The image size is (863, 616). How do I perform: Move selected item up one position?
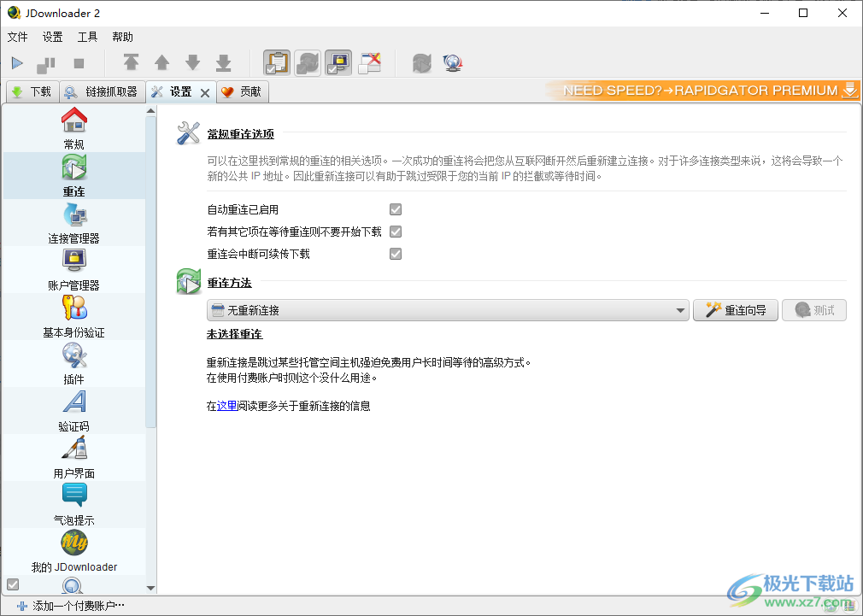161,62
